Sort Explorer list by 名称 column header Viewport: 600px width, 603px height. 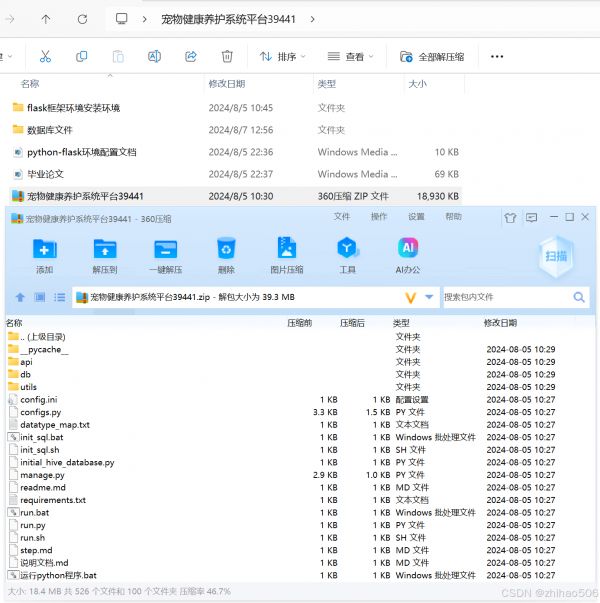coord(30,84)
